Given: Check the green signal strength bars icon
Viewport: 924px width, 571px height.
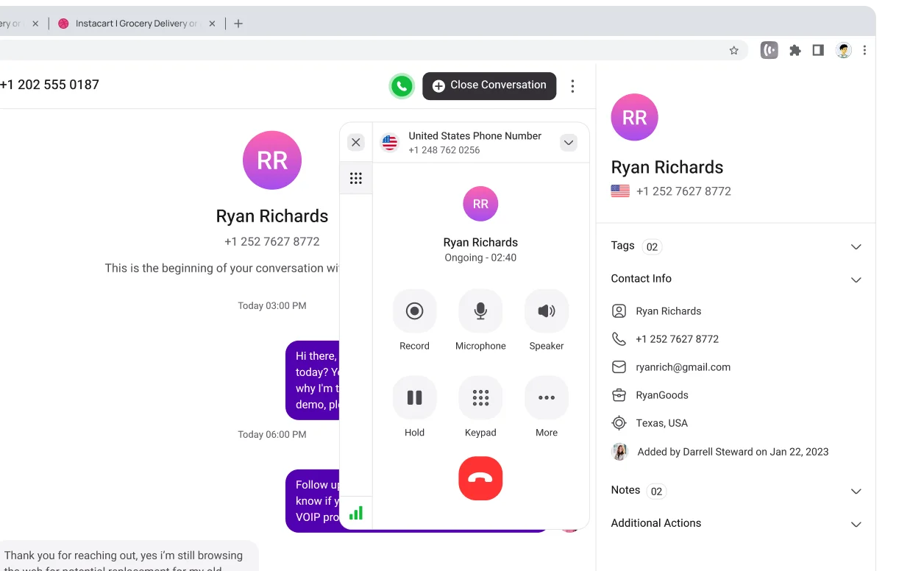Looking at the screenshot, I should 356,513.
